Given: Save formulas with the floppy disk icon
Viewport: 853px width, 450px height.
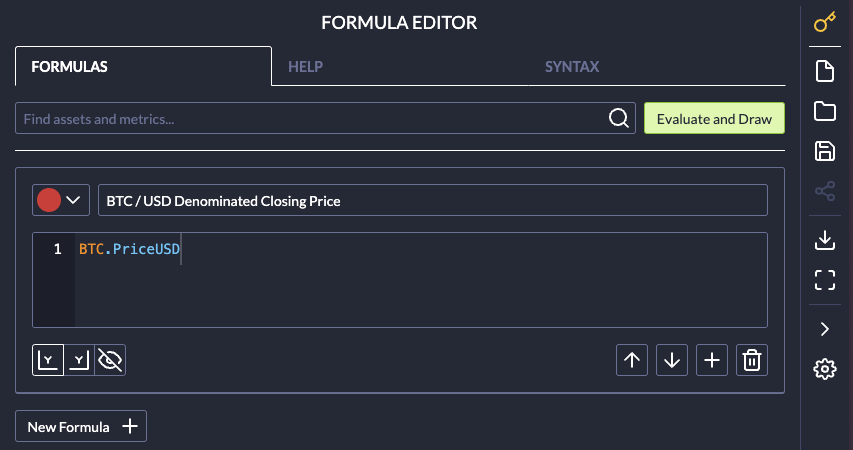Looking at the screenshot, I should 825,151.
